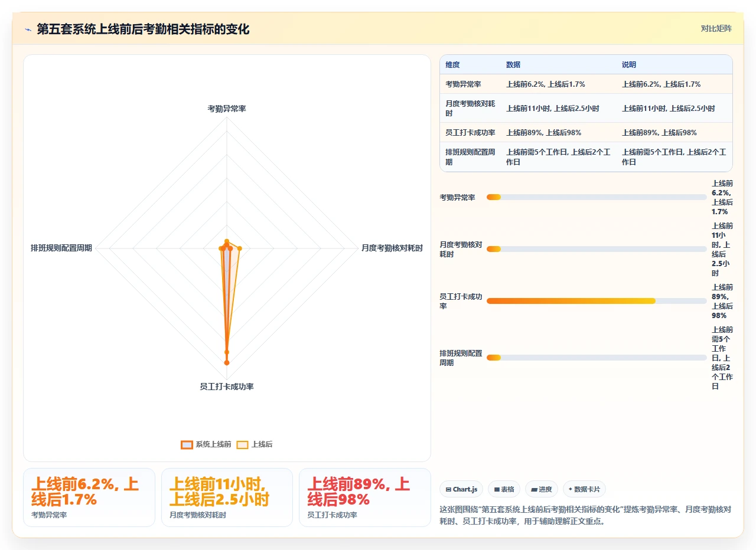Click the 对比矩阵 label in header
The height and width of the screenshot is (550, 756).
pyautogui.click(x=716, y=28)
